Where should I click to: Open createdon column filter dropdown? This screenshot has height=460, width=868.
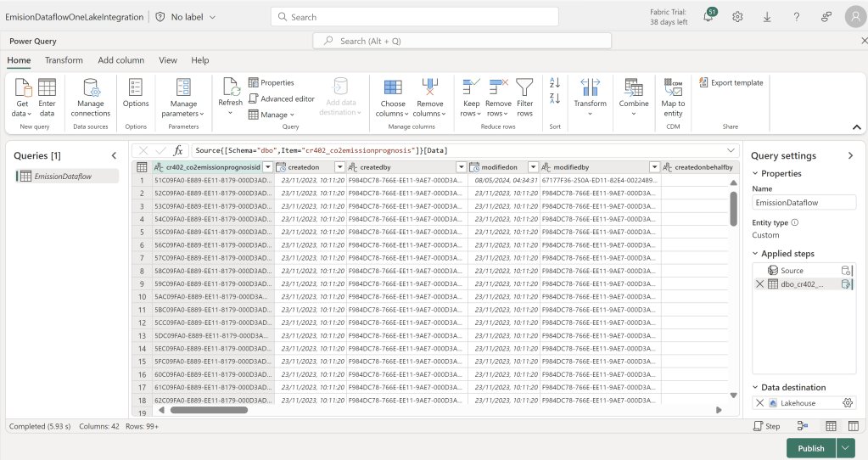pos(340,167)
